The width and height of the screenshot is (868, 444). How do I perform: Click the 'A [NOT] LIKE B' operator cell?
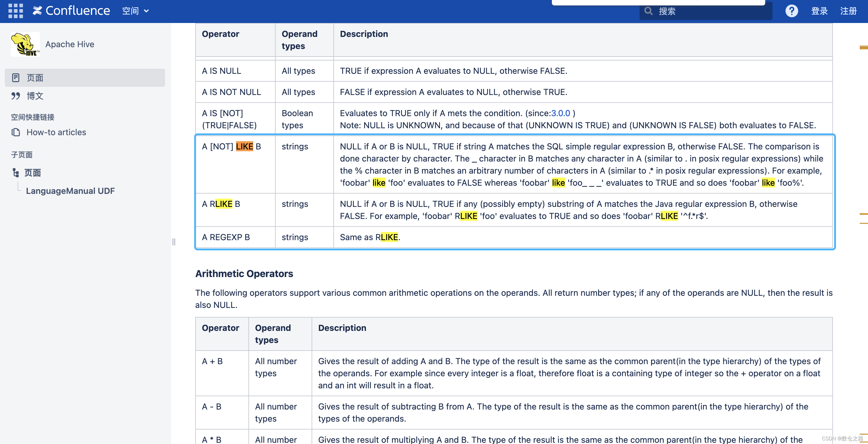[235, 164]
